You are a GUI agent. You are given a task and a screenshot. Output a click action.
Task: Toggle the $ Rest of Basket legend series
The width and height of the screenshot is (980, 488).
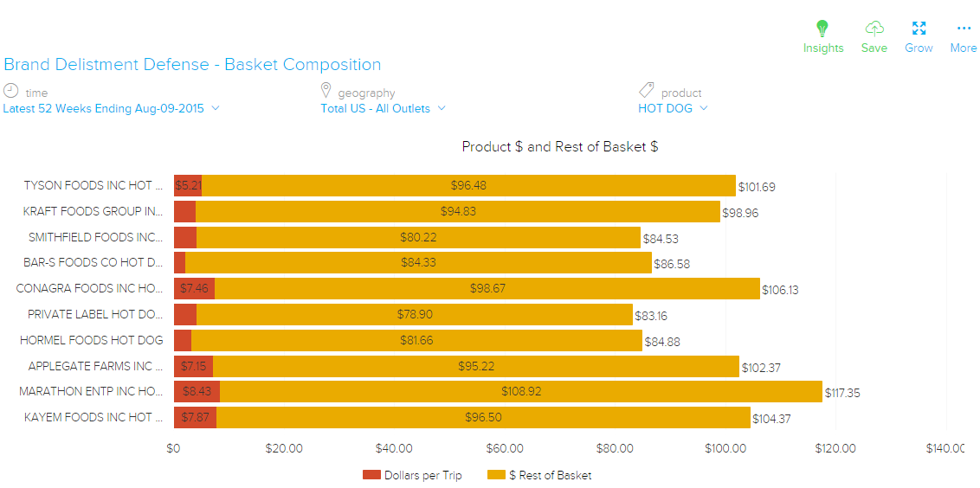[550, 475]
